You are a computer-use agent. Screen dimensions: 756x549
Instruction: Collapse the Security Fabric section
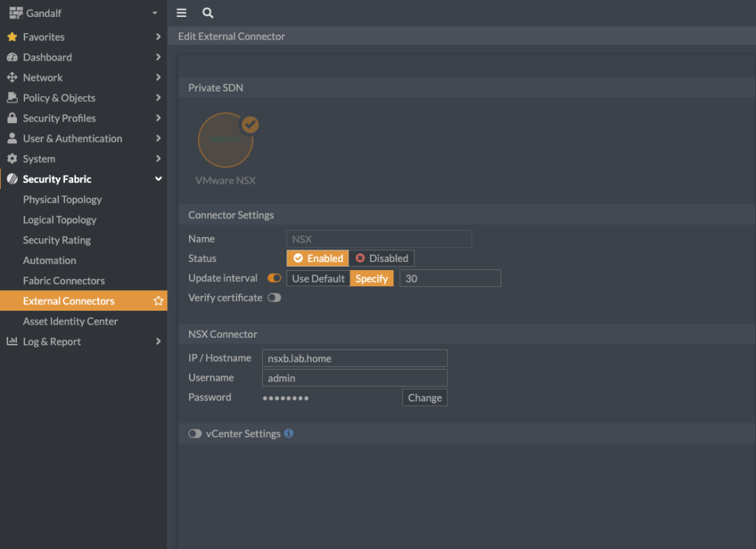pos(158,179)
